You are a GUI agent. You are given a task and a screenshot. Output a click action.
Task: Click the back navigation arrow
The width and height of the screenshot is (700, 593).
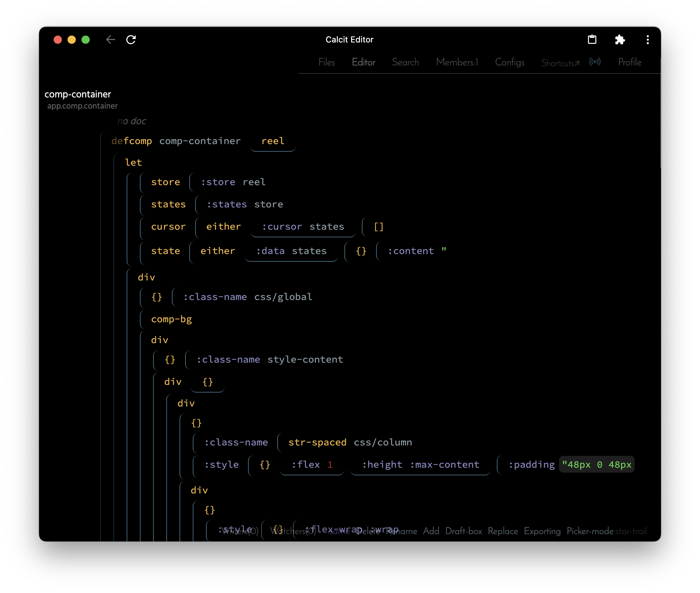point(111,40)
